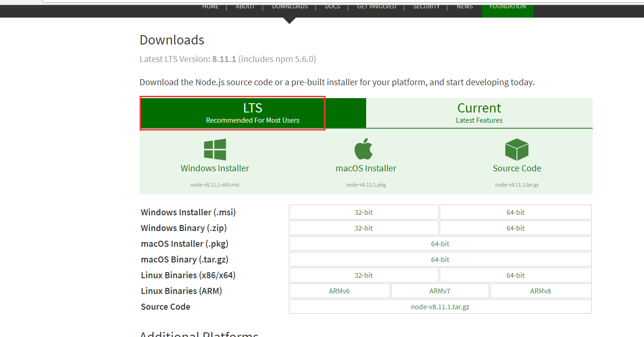
Task: Click the Linux Binaries (x86/x64) row label
Action: pos(188,275)
